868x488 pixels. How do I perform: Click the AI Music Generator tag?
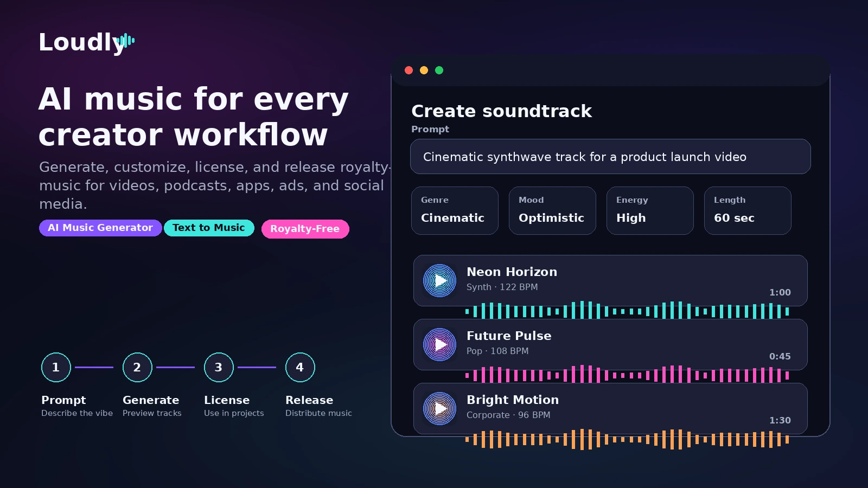[100, 228]
